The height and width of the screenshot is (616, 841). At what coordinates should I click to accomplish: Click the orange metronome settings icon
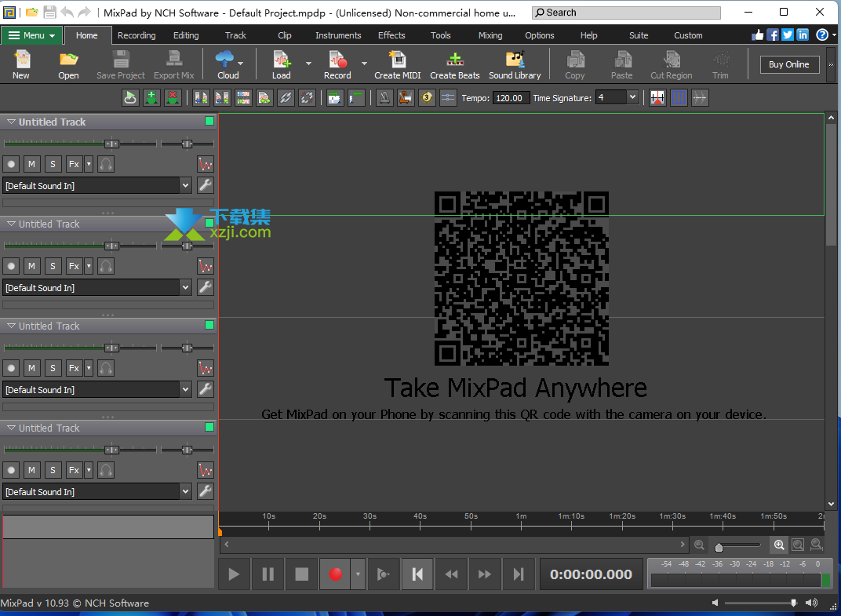coord(406,97)
